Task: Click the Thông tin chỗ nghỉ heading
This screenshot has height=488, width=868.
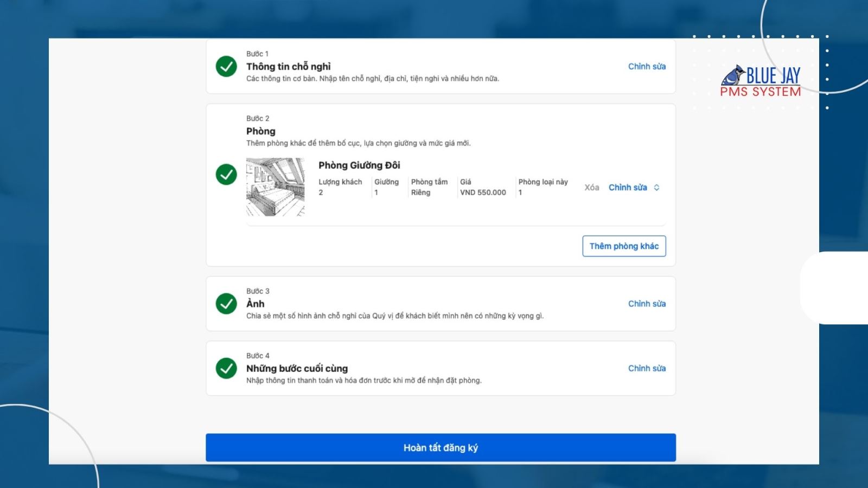Action: tap(289, 67)
